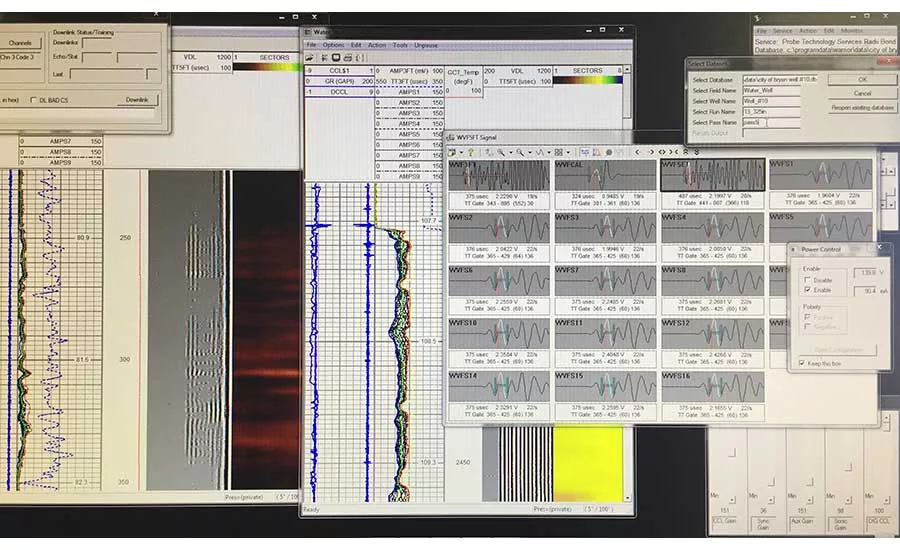
Task: Click the left arrow icon in WVFSFT toolbar
Action: (637, 152)
